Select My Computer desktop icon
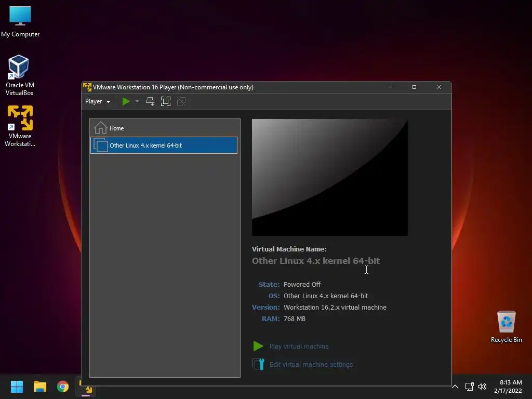The image size is (532, 399). click(x=20, y=21)
